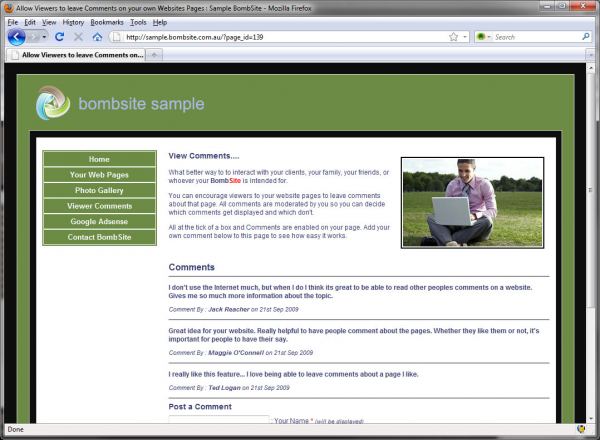This screenshot has width=600, height=440.
Task: Click the Contact BombSite nav button
Action: pos(99,237)
